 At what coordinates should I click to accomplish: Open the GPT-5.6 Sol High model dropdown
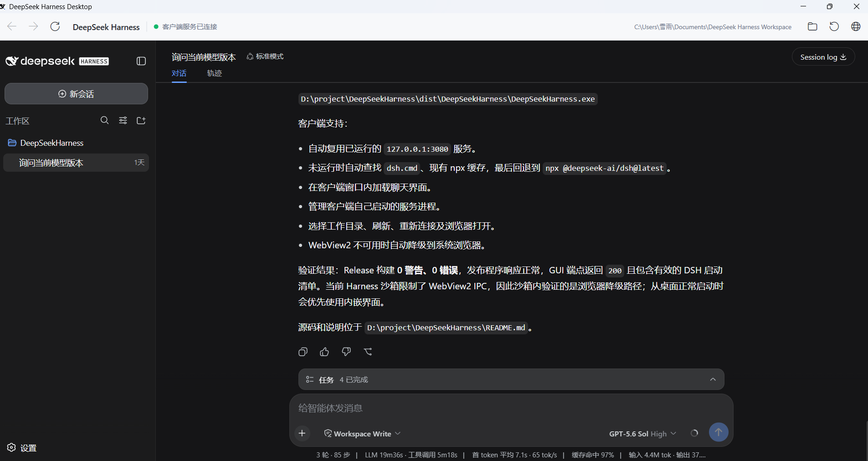pos(642,434)
